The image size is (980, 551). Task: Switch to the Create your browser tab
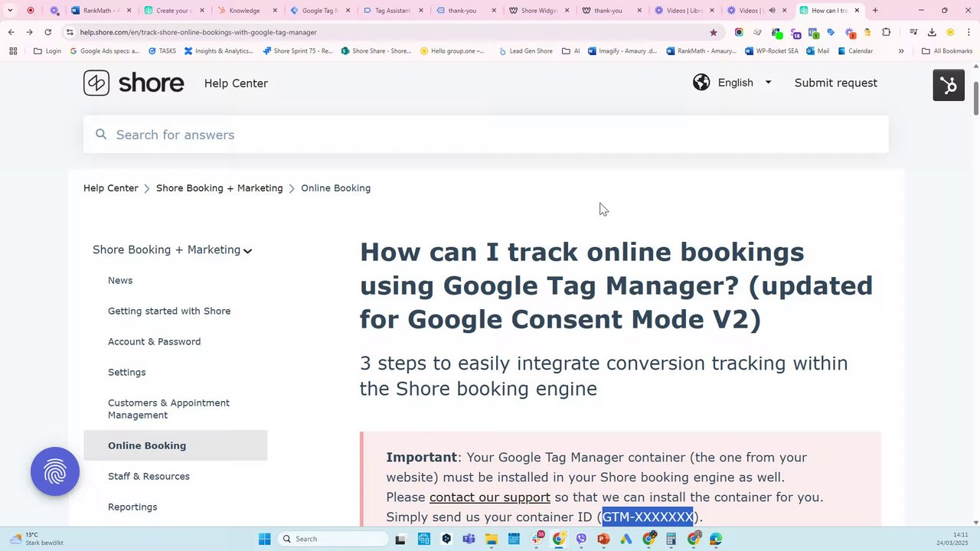click(173, 11)
